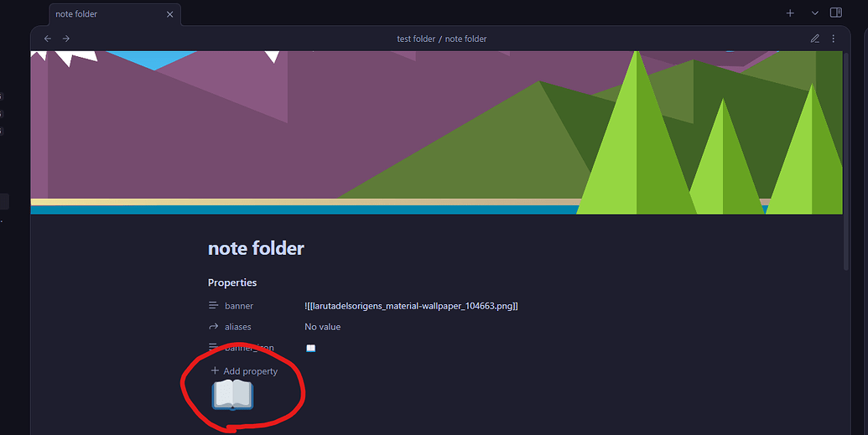Toggle the right sidebar panel icon
The width and height of the screenshot is (868, 435).
click(x=836, y=13)
